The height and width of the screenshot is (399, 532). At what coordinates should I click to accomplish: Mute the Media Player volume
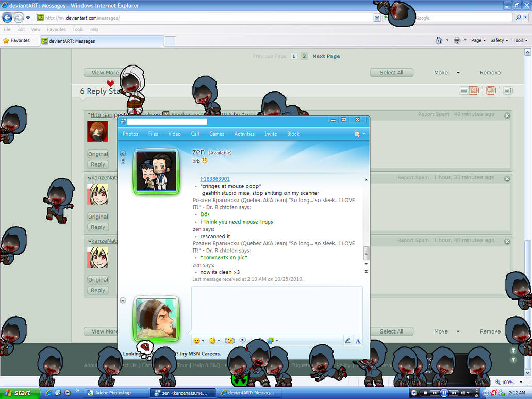pos(463,393)
